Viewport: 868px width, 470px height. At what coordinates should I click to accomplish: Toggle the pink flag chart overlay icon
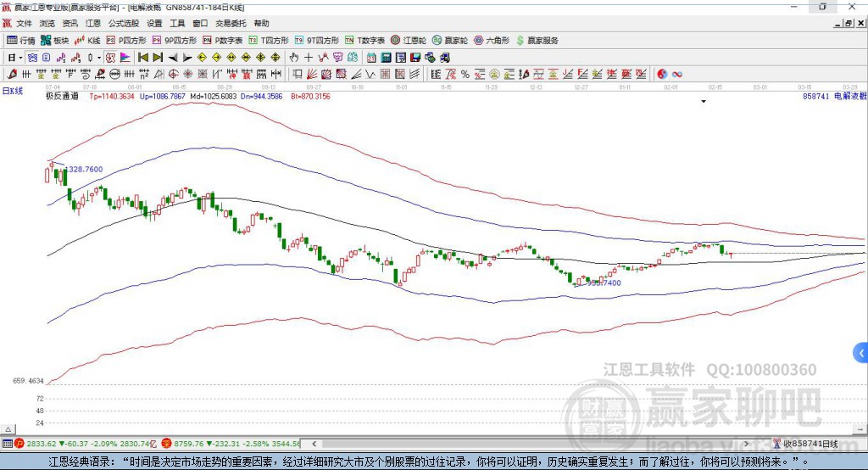125,58
